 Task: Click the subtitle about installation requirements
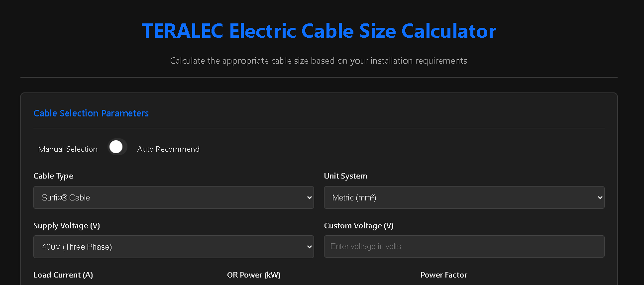[x=319, y=61]
